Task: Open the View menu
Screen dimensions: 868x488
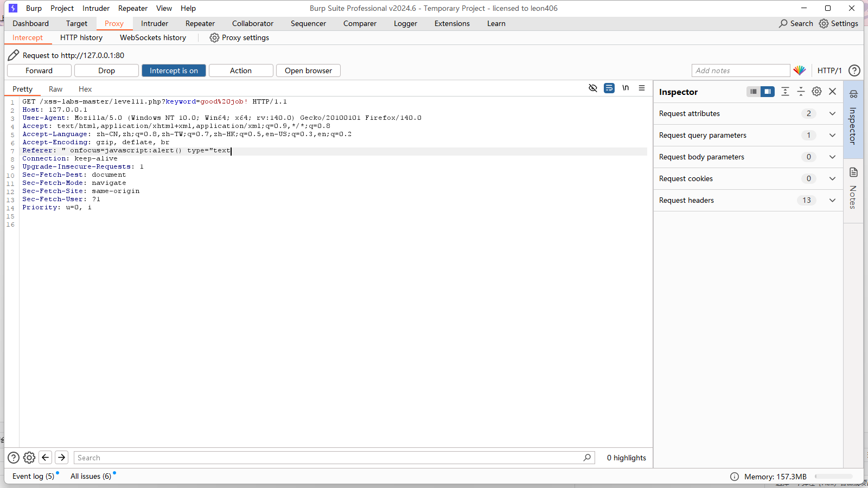Action: (164, 8)
